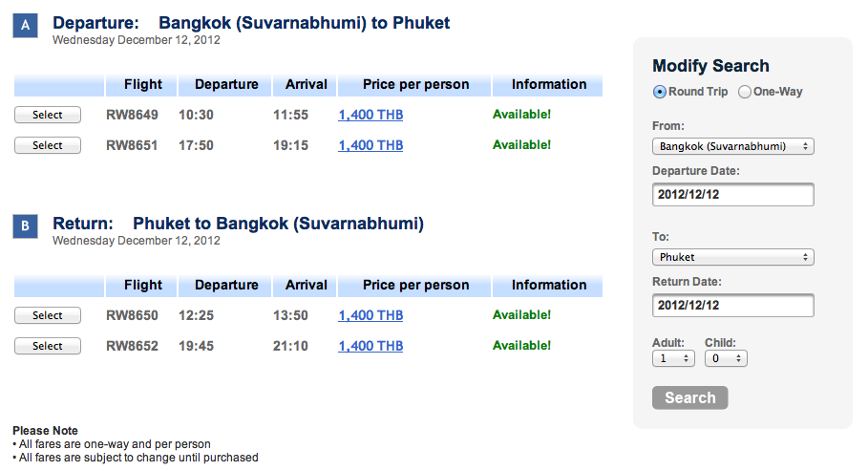Choose the One-Way radio option
This screenshot has width=868, height=471.
click(745, 92)
